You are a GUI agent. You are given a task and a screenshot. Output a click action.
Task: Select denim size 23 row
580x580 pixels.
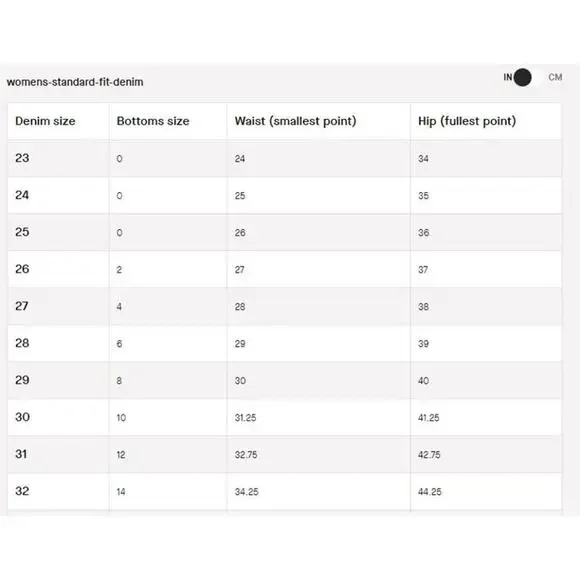coord(284,158)
